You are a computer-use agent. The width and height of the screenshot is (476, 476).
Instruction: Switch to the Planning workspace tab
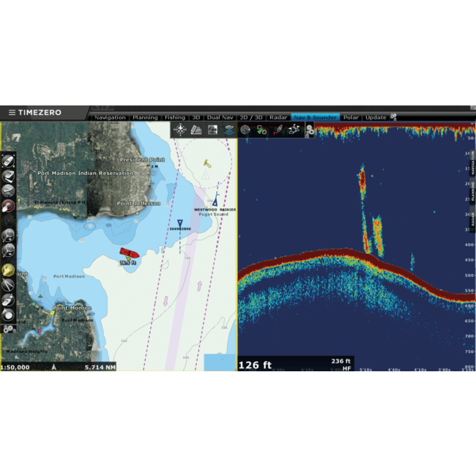pyautogui.click(x=145, y=117)
